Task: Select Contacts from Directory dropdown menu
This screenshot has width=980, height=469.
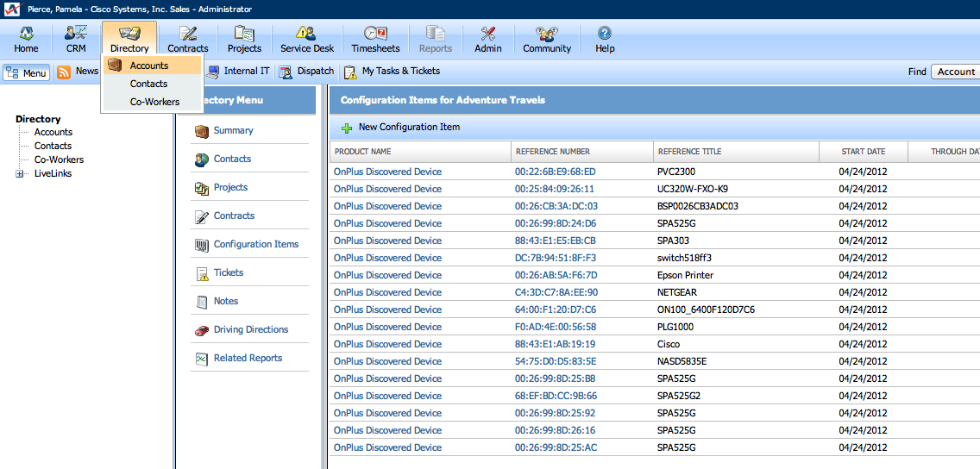Action: (x=154, y=84)
